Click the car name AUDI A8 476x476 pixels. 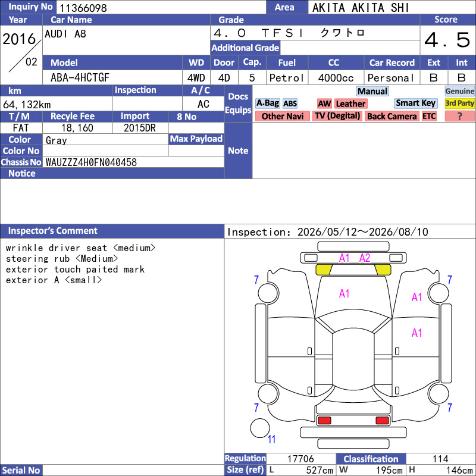(x=65, y=34)
